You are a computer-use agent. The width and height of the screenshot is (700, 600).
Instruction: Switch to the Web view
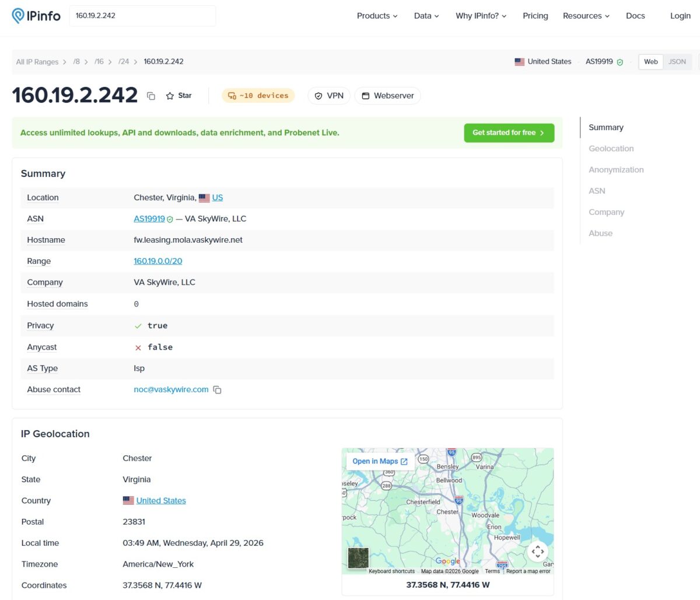[x=651, y=62]
